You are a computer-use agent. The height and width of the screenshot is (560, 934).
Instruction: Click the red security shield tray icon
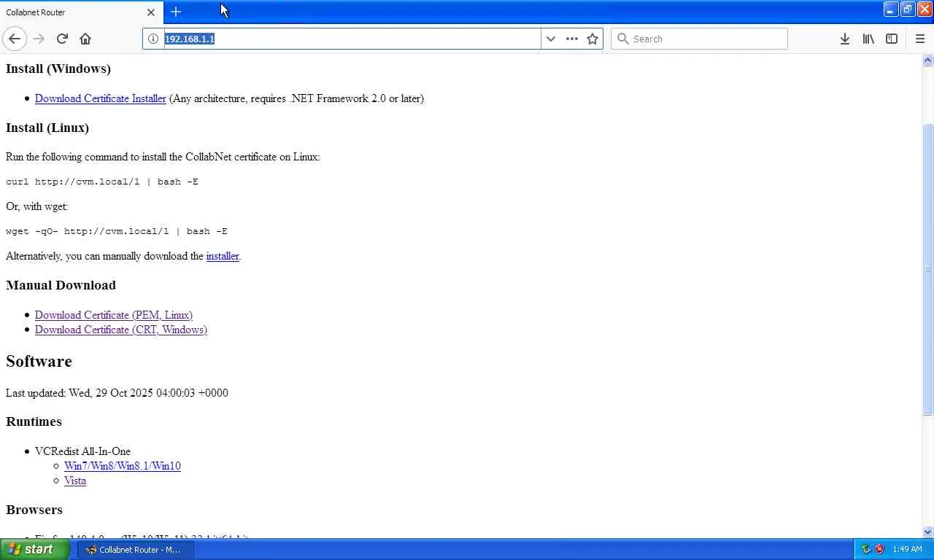879,549
